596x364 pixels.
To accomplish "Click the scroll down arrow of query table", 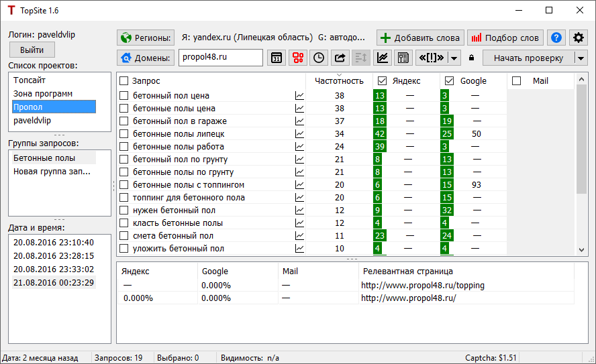I will click(581, 250).
